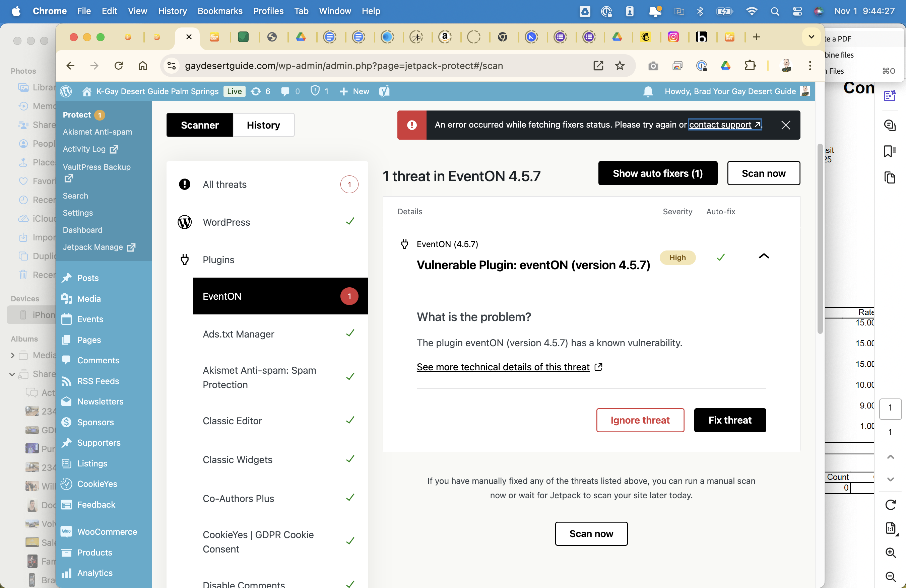This screenshot has height=588, width=906.
Task: Open the History menu in menu bar
Action: pyautogui.click(x=173, y=11)
